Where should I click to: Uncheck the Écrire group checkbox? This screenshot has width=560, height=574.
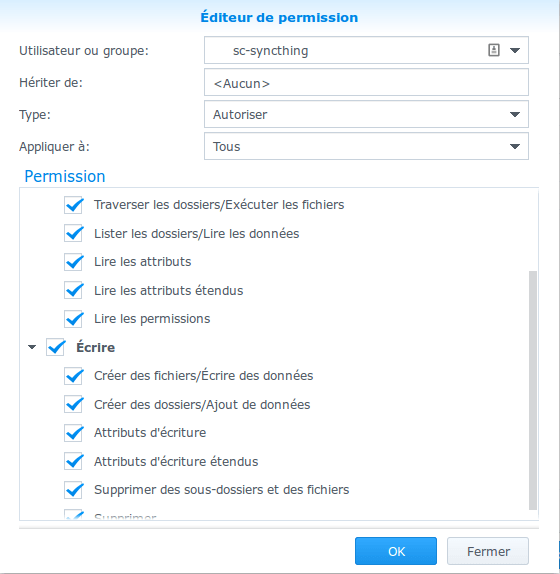tap(56, 347)
